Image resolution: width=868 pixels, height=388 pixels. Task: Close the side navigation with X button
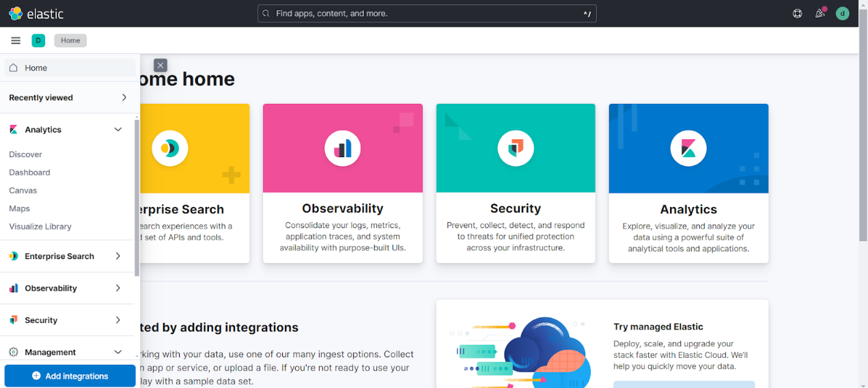pos(160,66)
